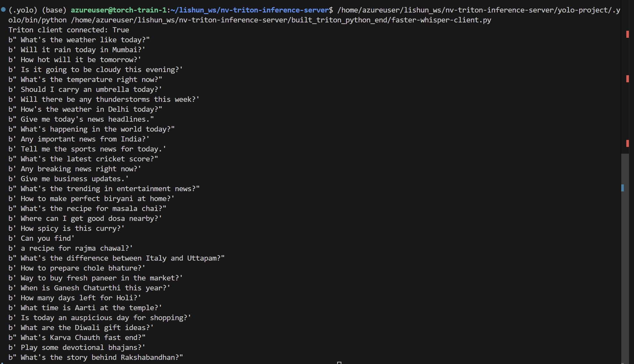Image resolution: width=634 pixels, height=364 pixels.
Task: Click the blue command status dot
Action: (x=4, y=10)
